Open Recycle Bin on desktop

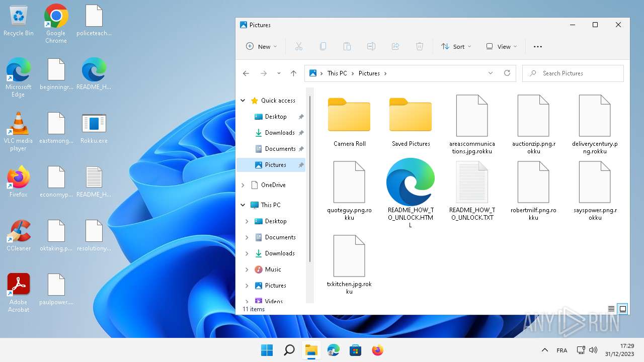tap(19, 21)
